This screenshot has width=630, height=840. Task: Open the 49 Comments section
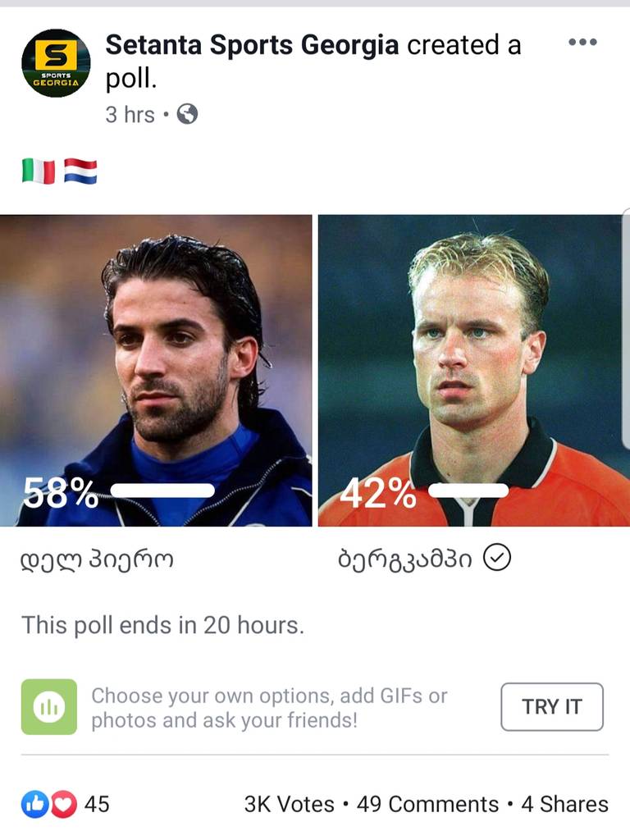444,805
